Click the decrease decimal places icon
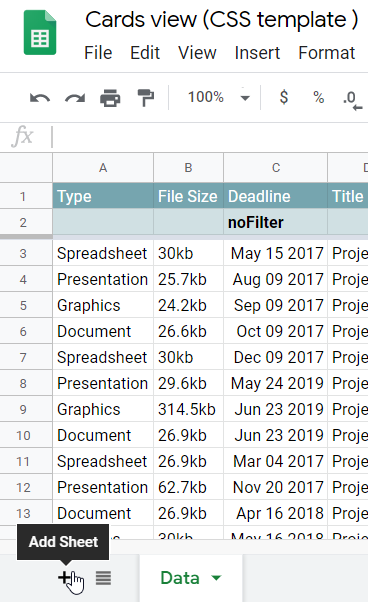Viewport: 368px width, 602px height. pos(353,100)
